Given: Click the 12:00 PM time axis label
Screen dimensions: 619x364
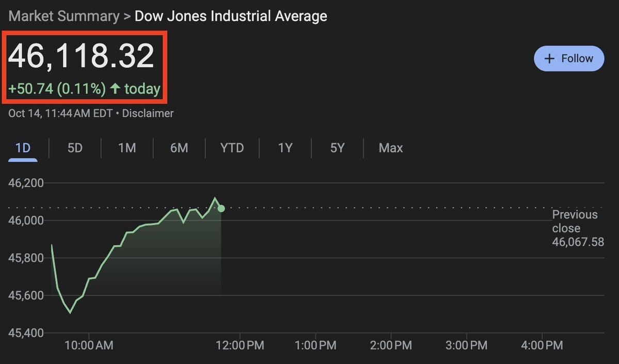Looking at the screenshot, I should (x=239, y=345).
